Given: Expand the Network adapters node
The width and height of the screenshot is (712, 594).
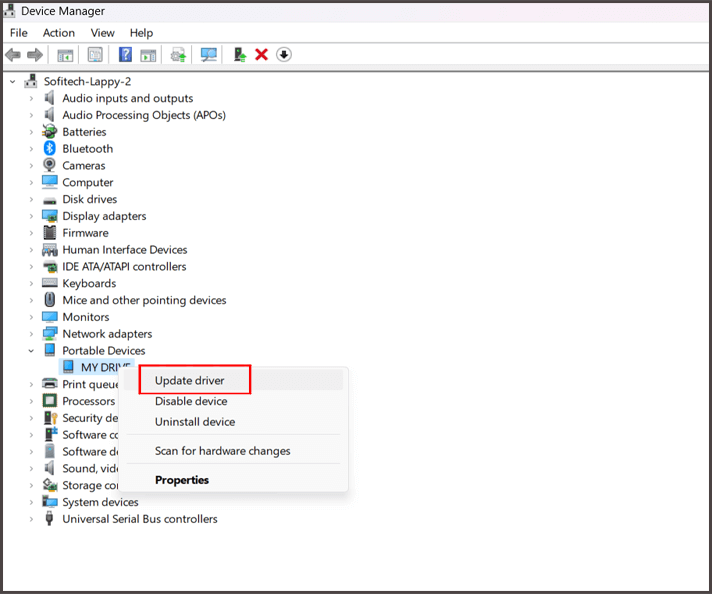Looking at the screenshot, I should [x=31, y=334].
